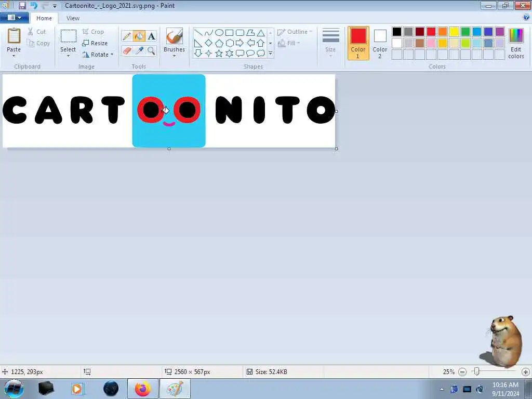
Task: Click the zoom in plus button
Action: point(526,372)
